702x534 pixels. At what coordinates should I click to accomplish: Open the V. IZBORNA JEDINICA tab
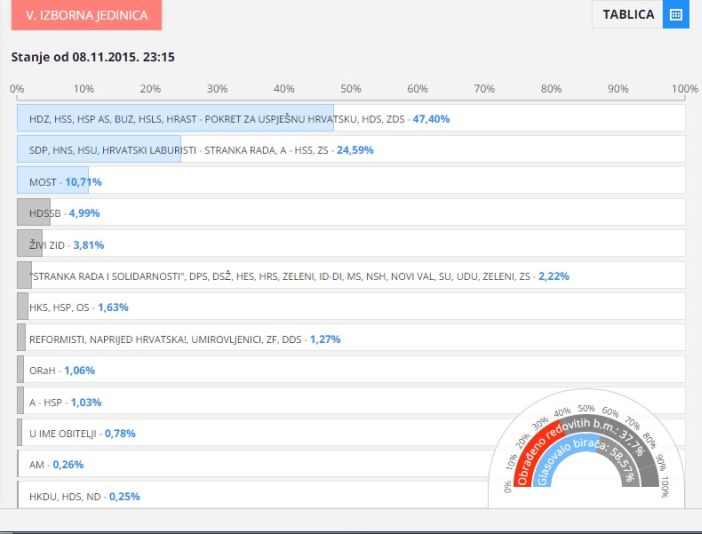click(x=86, y=15)
